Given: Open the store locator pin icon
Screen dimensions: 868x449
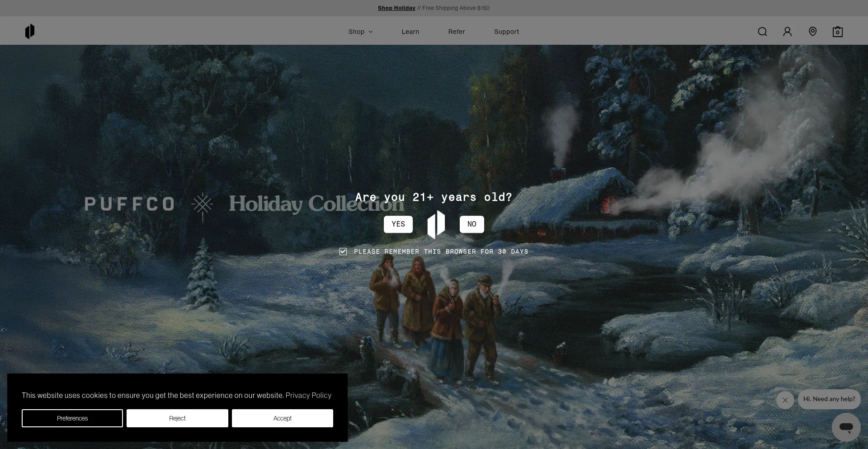Looking at the screenshot, I should 812,32.
